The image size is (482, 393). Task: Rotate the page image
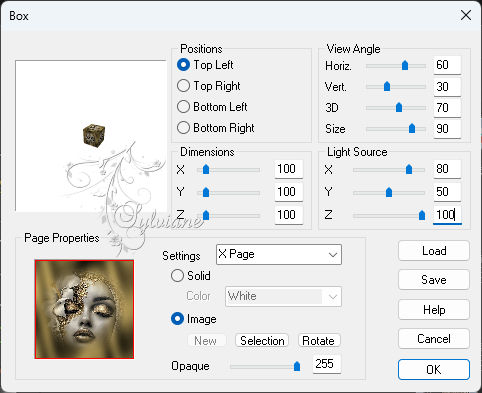(318, 341)
